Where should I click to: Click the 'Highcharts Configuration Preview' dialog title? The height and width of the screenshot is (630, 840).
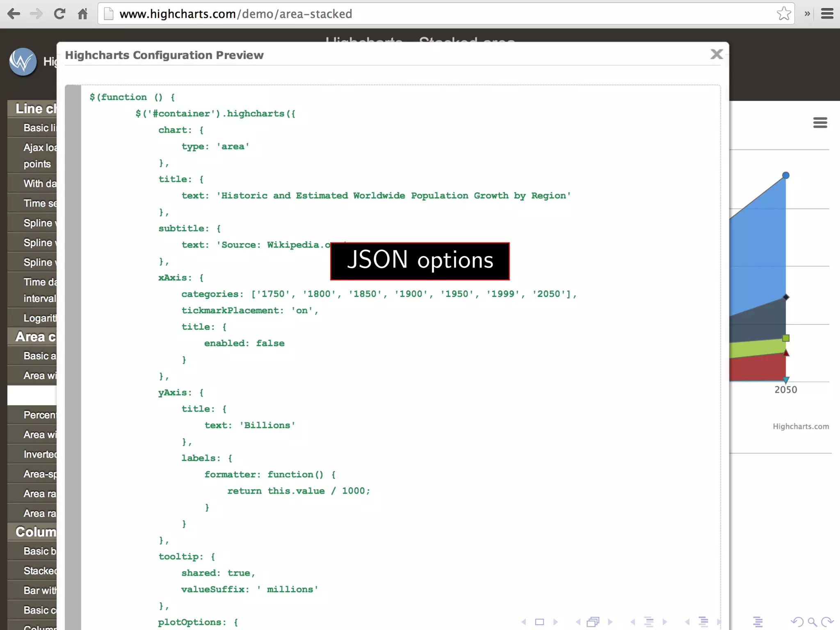(x=164, y=55)
